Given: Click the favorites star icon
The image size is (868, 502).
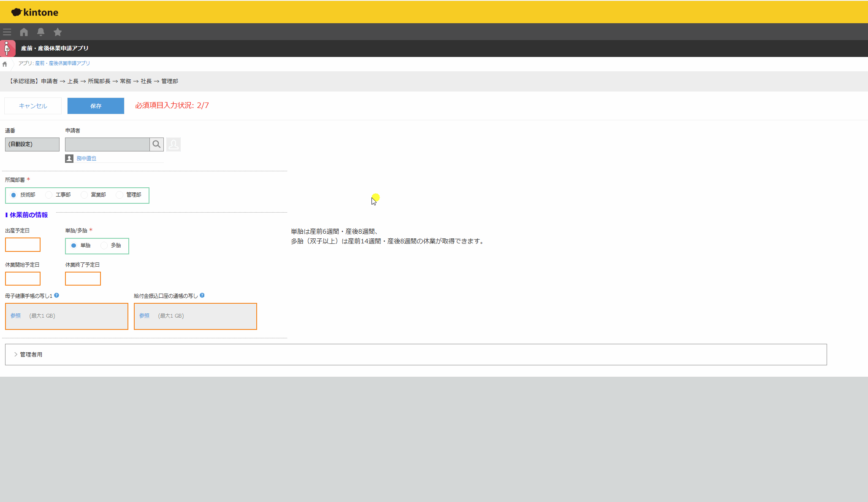Looking at the screenshot, I should 58,32.
